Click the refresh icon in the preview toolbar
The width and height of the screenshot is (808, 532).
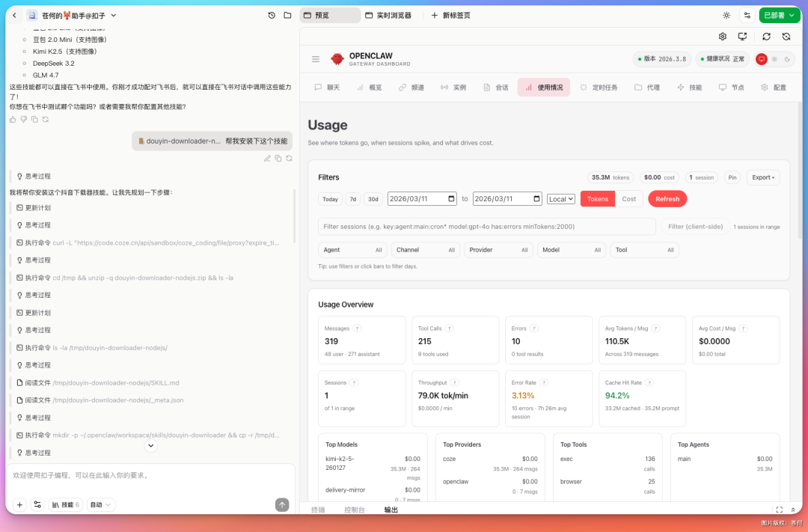point(766,36)
